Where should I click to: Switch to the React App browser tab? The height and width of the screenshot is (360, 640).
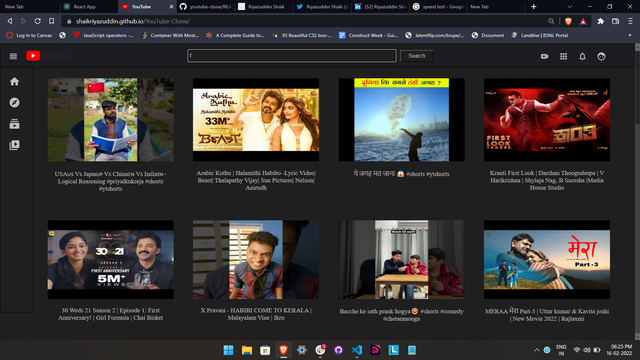pos(88,7)
